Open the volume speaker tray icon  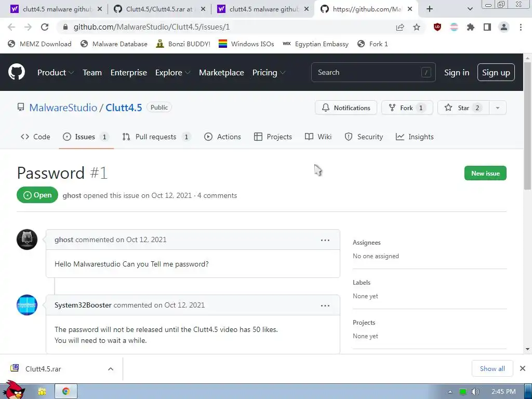pyautogui.click(x=475, y=392)
